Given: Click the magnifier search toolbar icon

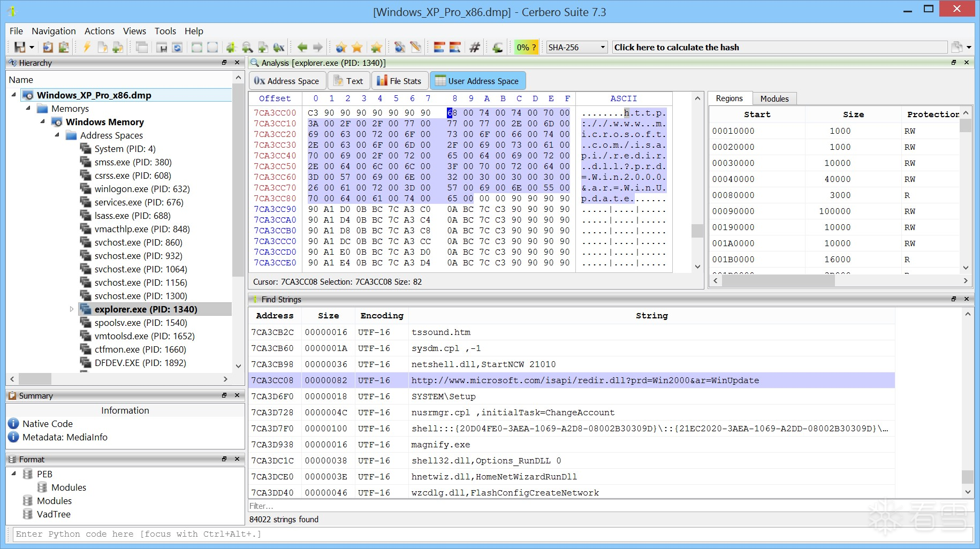Looking at the screenshot, I should 247,48.
